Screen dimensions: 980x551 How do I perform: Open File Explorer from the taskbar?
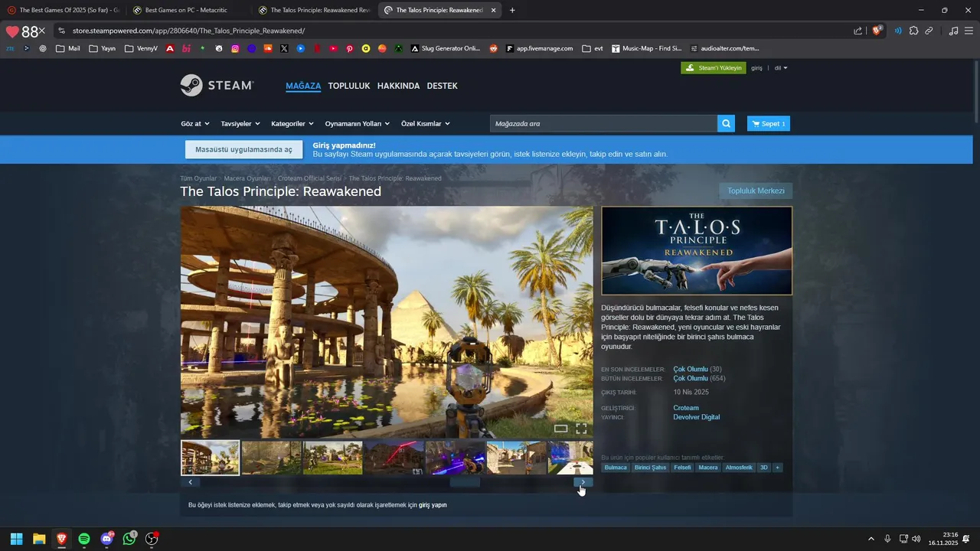(39, 539)
